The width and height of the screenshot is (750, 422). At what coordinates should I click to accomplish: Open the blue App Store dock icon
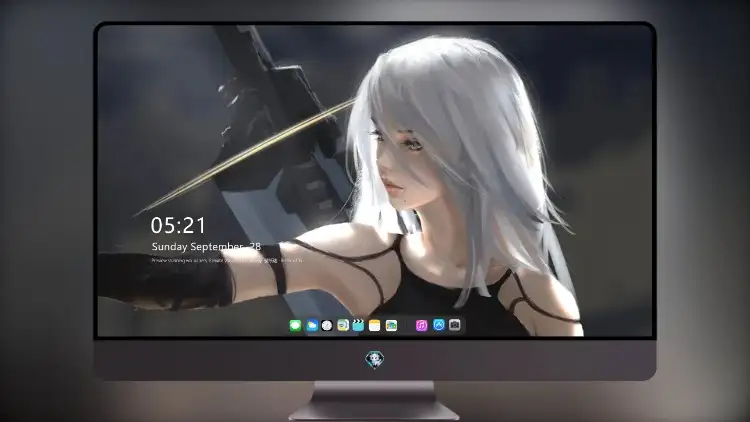point(439,325)
